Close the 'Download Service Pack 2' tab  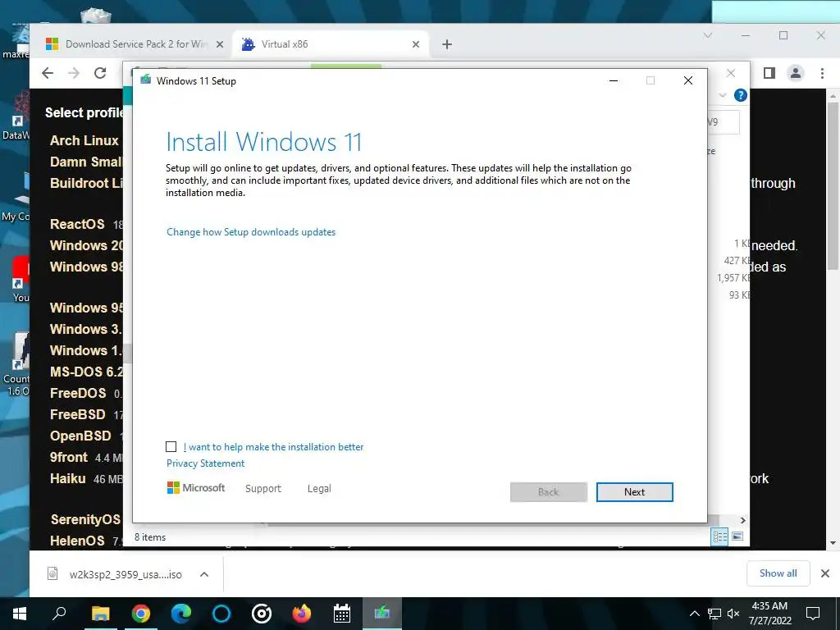click(220, 44)
